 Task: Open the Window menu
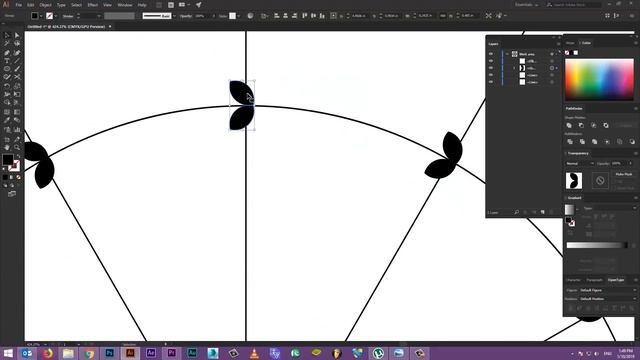click(124, 5)
